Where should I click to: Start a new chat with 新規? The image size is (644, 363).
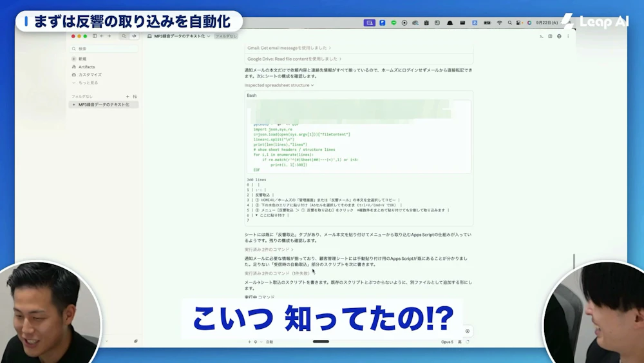tap(79, 59)
